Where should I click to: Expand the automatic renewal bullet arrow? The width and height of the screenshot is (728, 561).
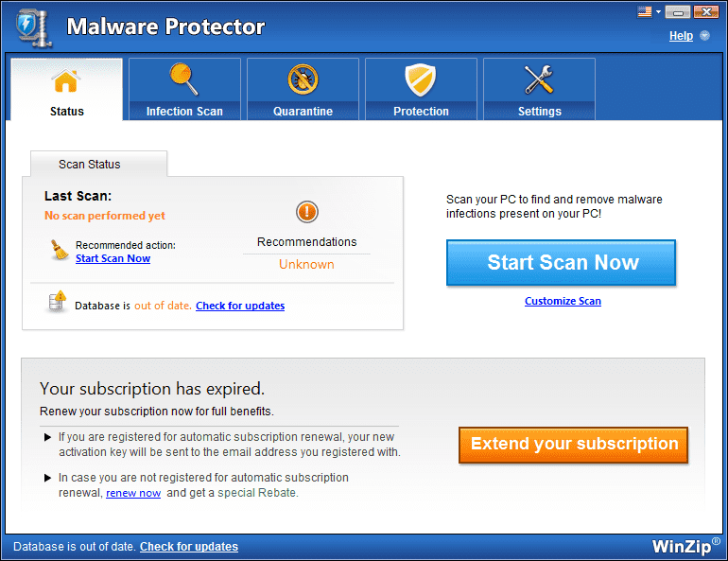pos(47,437)
